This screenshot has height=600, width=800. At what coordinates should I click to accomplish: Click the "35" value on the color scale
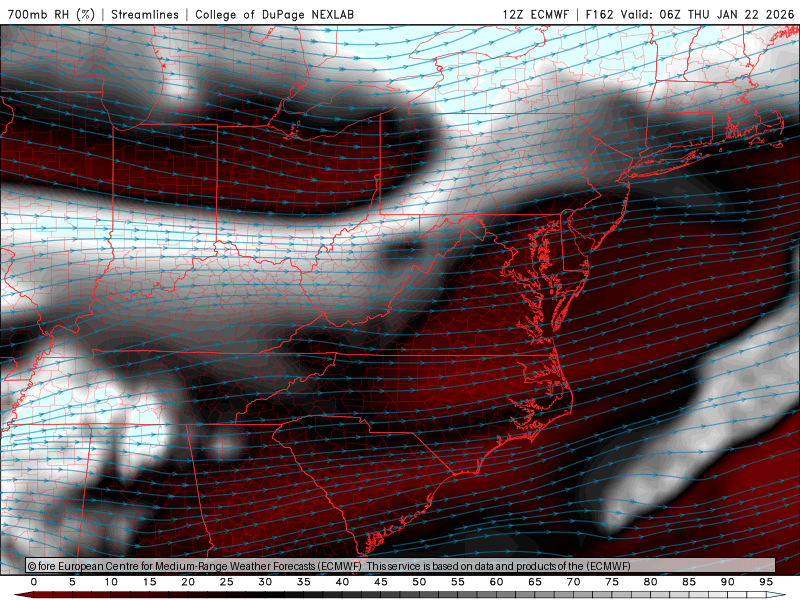[x=304, y=582]
